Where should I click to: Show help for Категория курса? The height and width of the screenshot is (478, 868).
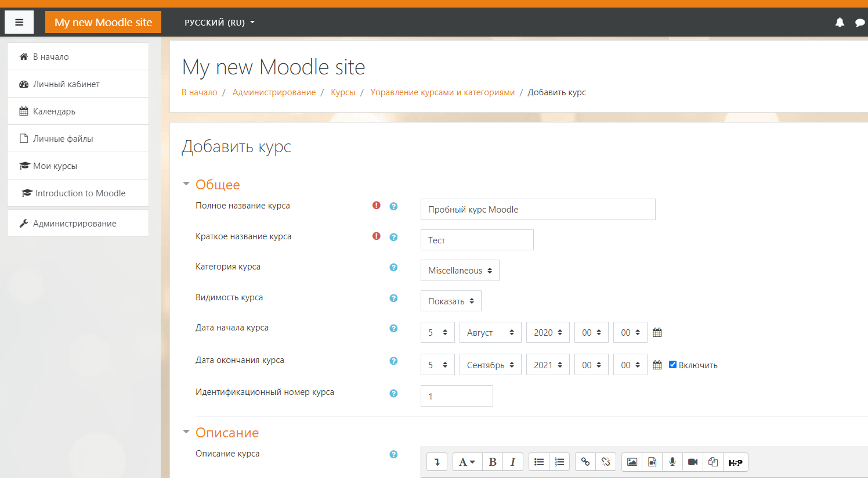393,267
